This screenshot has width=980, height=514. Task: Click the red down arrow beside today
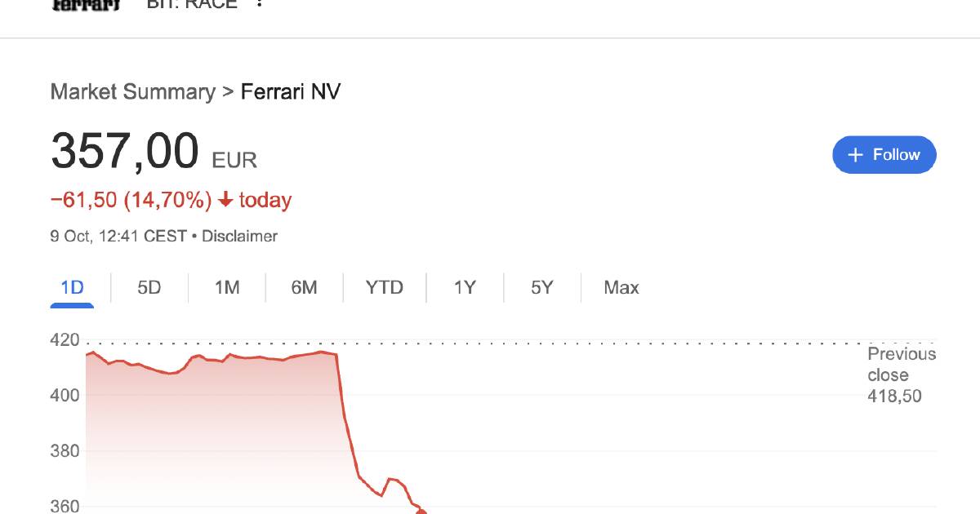[225, 200]
